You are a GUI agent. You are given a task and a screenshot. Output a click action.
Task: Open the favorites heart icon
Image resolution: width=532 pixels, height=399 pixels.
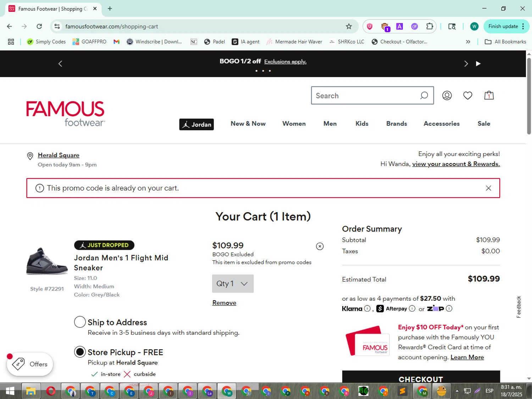coord(467,95)
